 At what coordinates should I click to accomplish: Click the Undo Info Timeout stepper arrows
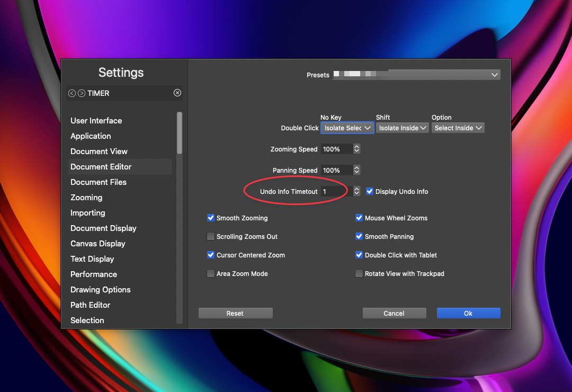click(357, 191)
